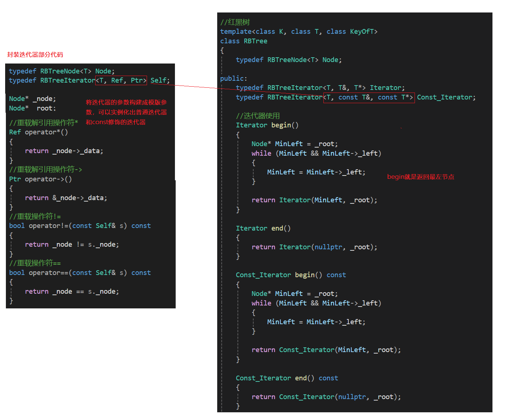Select the line "return Iterator(nullptr, _root);"
509x420 pixels.
pos(315,247)
